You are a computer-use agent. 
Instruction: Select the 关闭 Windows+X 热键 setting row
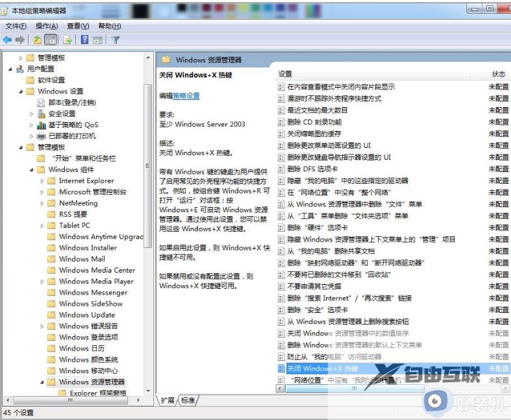pos(393,369)
